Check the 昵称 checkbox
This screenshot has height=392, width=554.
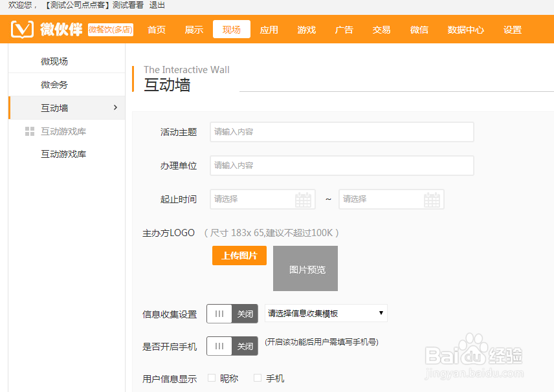212,378
